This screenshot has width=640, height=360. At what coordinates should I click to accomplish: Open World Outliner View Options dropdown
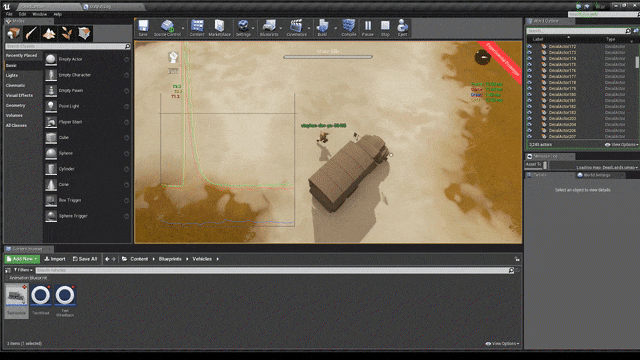point(621,144)
